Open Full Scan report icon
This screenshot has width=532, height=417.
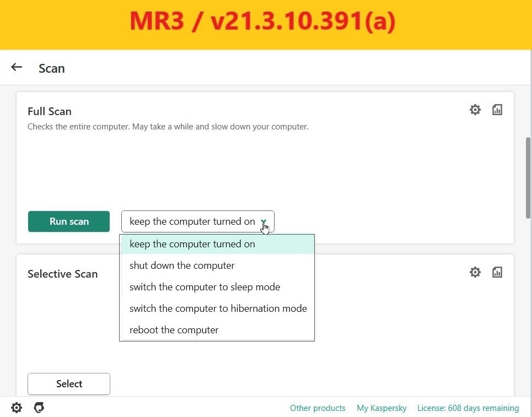[x=497, y=110]
